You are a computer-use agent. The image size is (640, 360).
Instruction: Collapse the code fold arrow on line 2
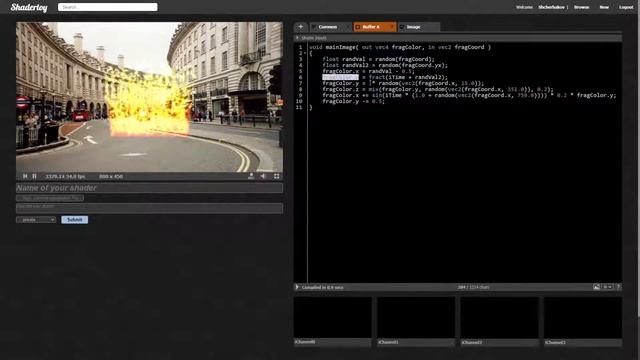305,53
